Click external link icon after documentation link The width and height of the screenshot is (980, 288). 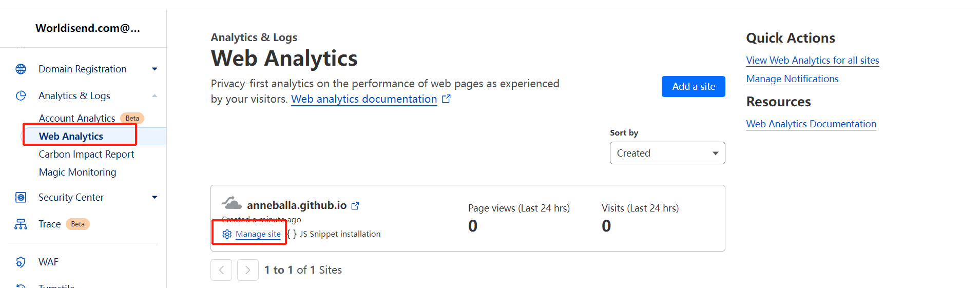pos(447,99)
